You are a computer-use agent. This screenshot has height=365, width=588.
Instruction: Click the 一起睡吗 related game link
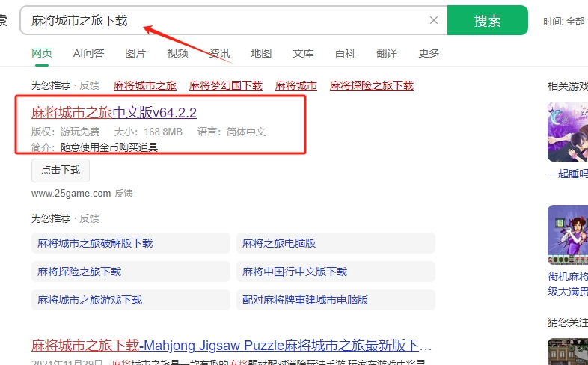click(x=568, y=174)
